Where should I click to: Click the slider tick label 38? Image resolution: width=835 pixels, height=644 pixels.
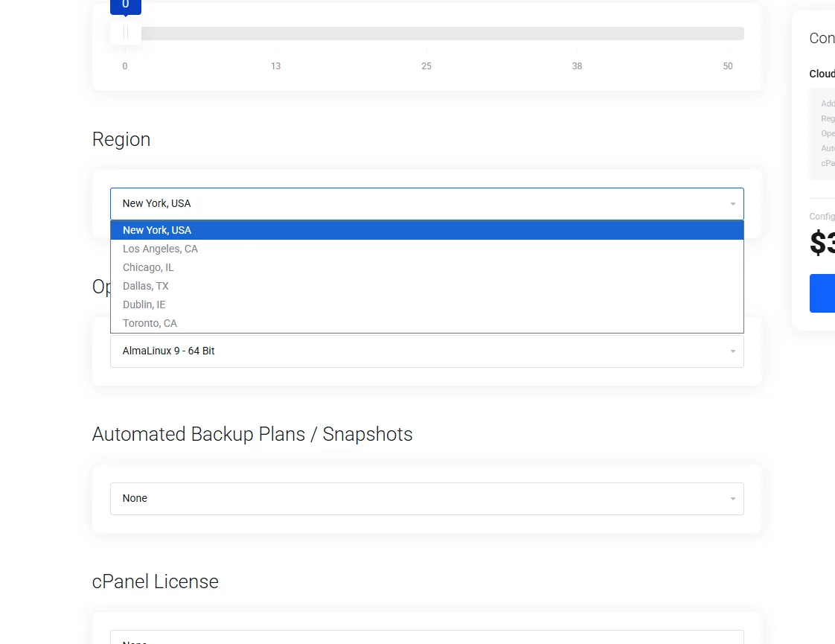click(x=577, y=66)
